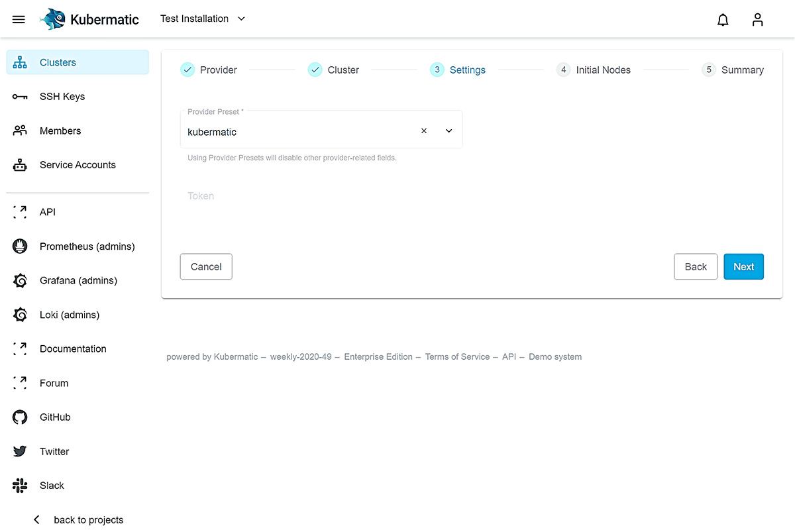Switch to the Initial Nodes step

(594, 69)
